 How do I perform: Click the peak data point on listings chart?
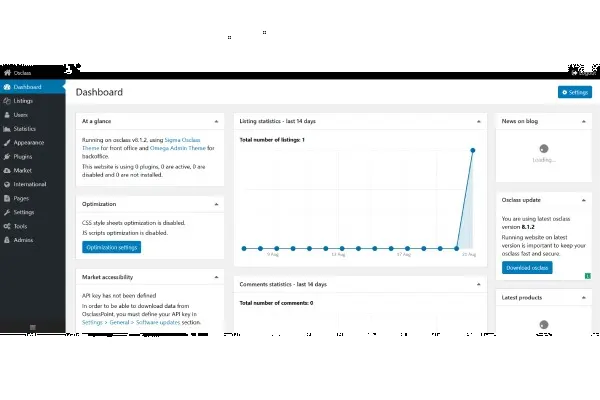472,151
